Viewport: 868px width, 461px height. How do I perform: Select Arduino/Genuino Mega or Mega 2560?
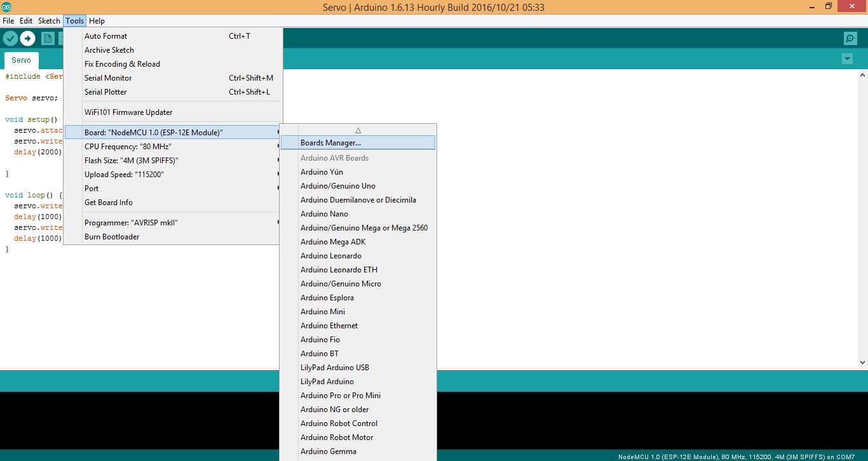[358, 228]
